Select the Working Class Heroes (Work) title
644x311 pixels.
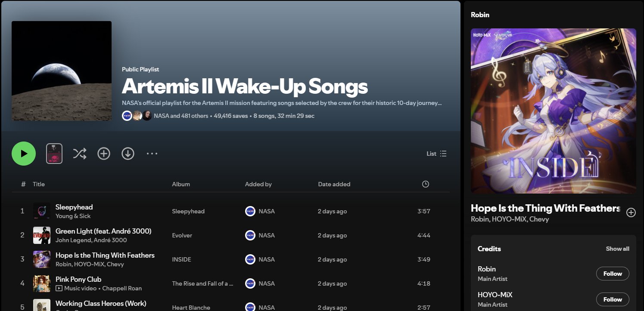click(101, 303)
